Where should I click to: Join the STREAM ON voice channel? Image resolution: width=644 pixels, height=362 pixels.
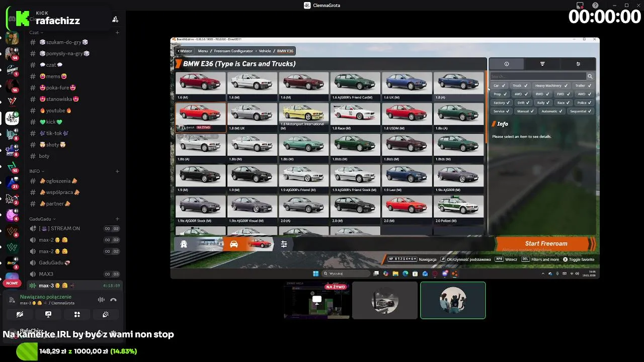74,228
